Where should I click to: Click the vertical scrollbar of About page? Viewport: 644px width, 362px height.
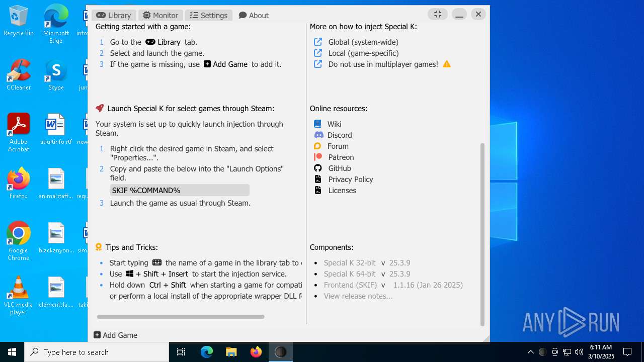(x=482, y=234)
